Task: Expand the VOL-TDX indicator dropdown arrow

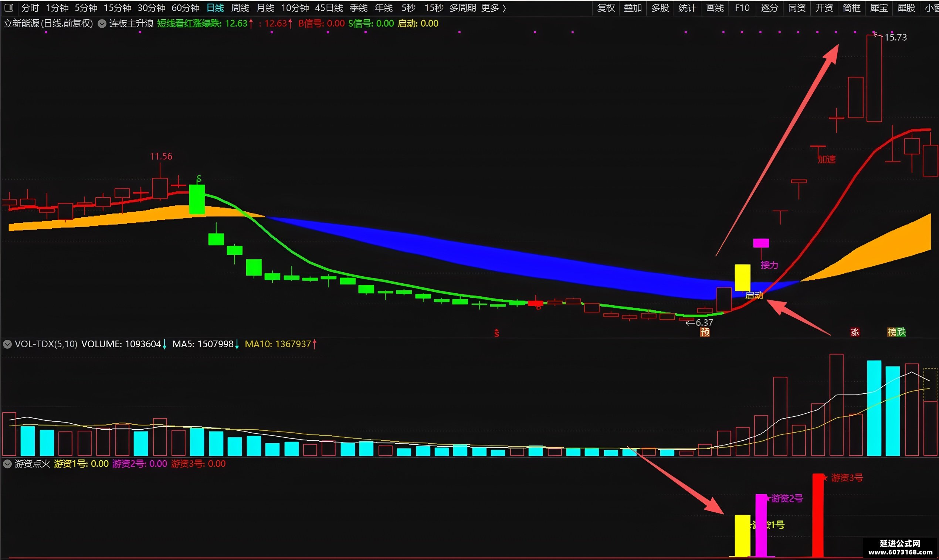Action: tap(7, 344)
